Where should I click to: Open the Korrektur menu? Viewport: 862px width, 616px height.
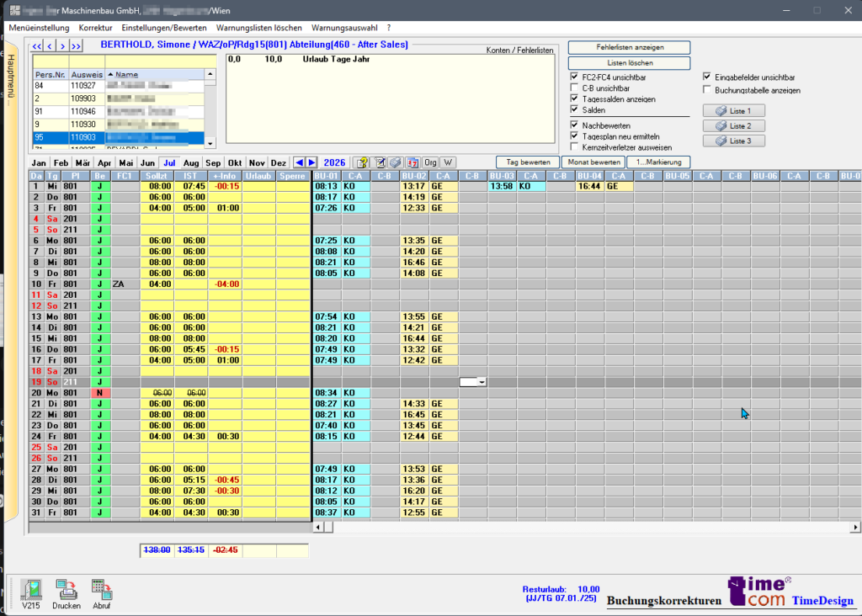[x=95, y=28]
